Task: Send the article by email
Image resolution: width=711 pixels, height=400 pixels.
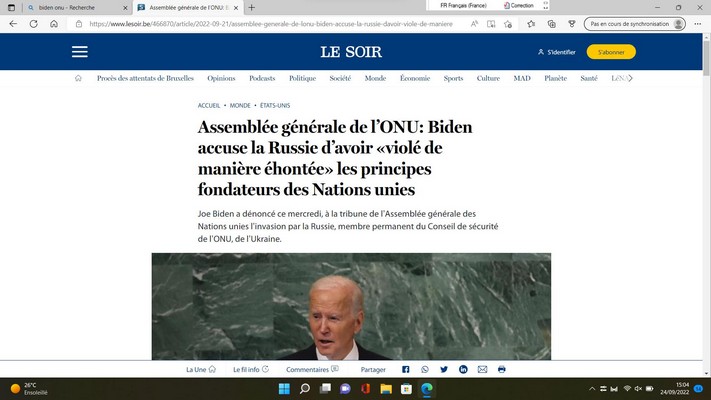Action: [482, 370]
